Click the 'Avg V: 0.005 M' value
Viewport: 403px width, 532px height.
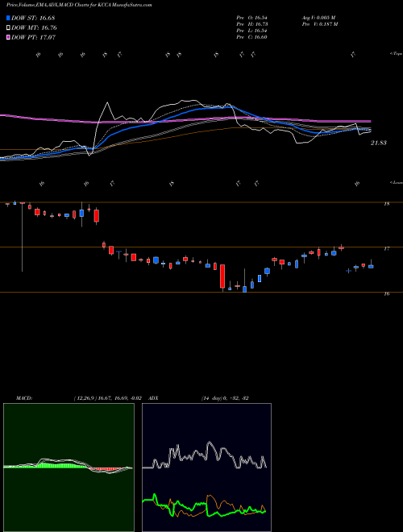point(318,18)
